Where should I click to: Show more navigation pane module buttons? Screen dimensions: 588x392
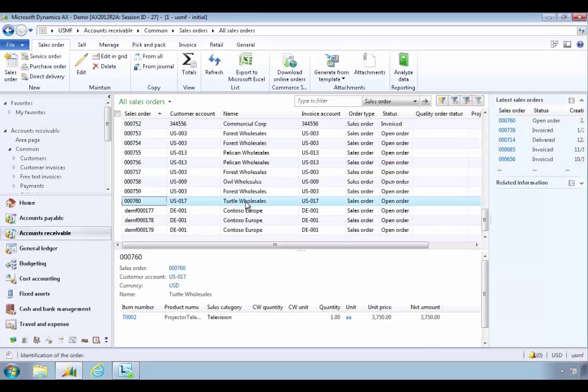106,340
